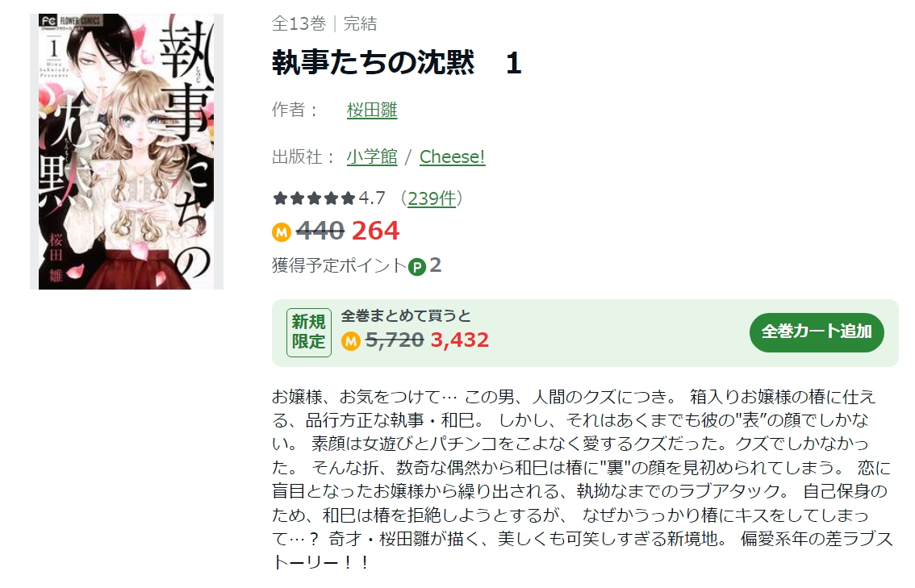Viewport: 915px width, 588px height.
Task: Click the 獲得予定ポイント label
Action: 339,265
